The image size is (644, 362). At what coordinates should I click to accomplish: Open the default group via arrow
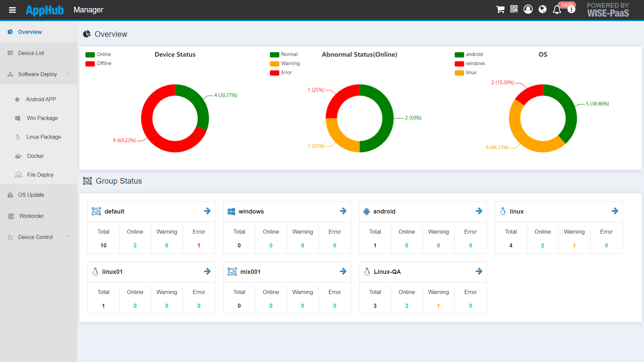[x=207, y=211]
